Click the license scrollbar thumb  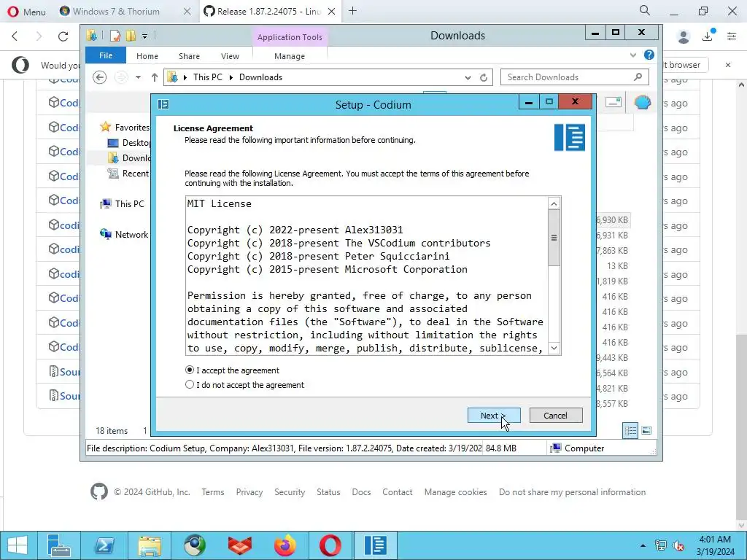(x=554, y=238)
